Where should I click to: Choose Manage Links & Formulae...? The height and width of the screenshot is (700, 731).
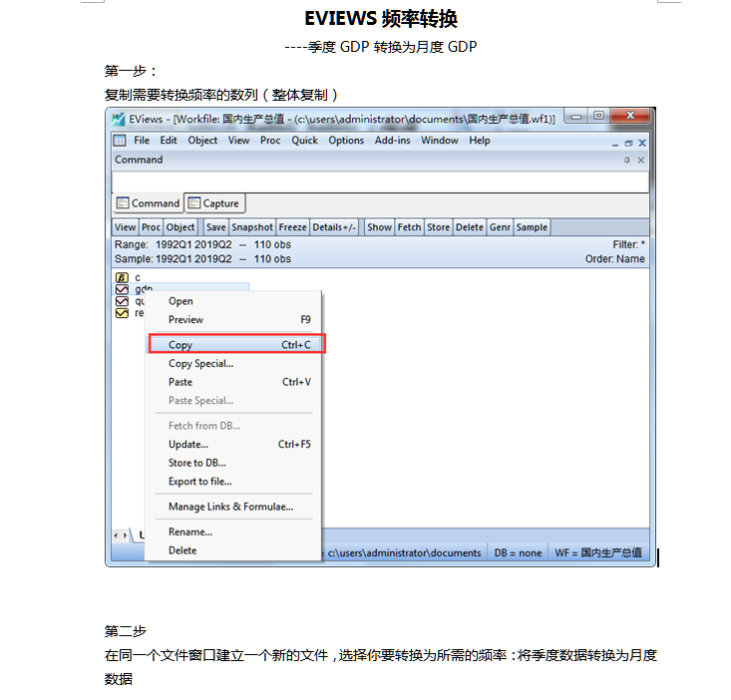click(x=233, y=507)
